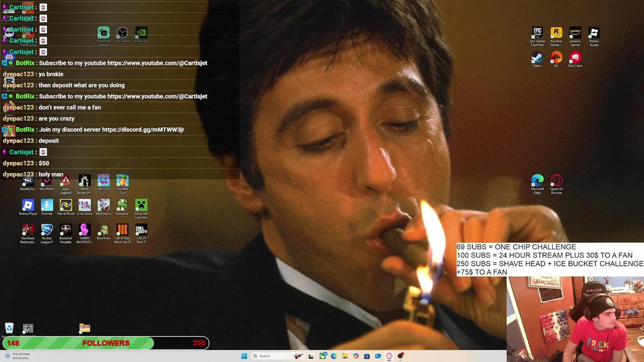The width and height of the screenshot is (644, 362).
Task: Open Opera GX Browser desktop icon
Action: tap(556, 185)
